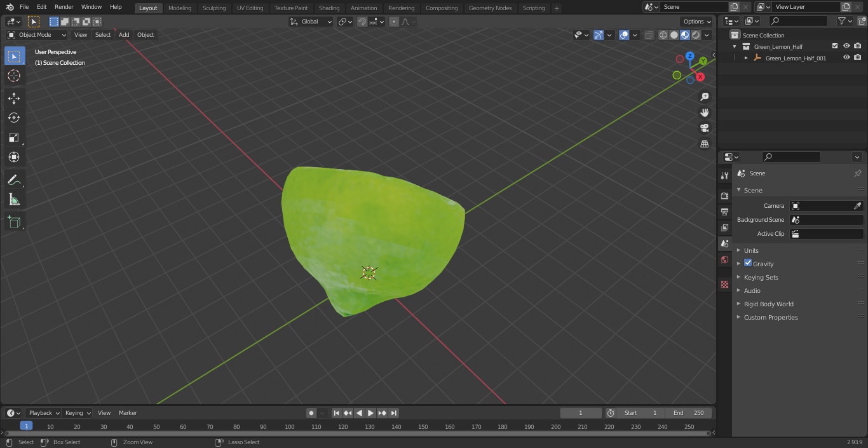Click the current frame field showing 1
This screenshot has width=868, height=448.
pos(581,413)
